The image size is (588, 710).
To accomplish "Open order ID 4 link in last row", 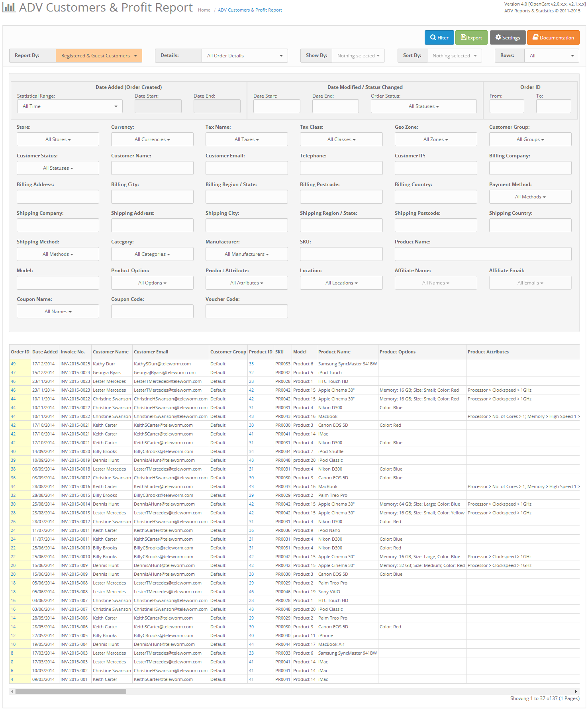I will [x=12, y=679].
